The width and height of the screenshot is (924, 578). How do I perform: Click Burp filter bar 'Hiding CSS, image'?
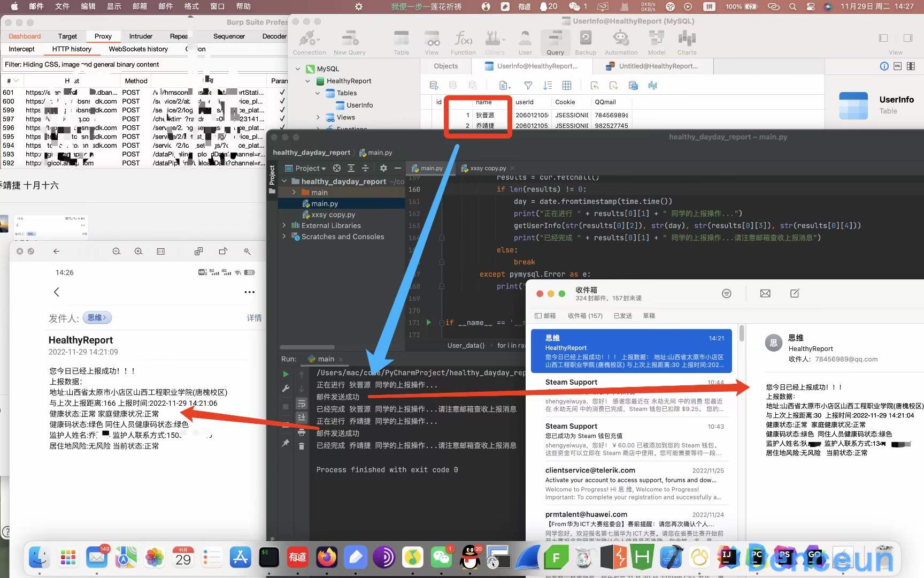point(144,64)
